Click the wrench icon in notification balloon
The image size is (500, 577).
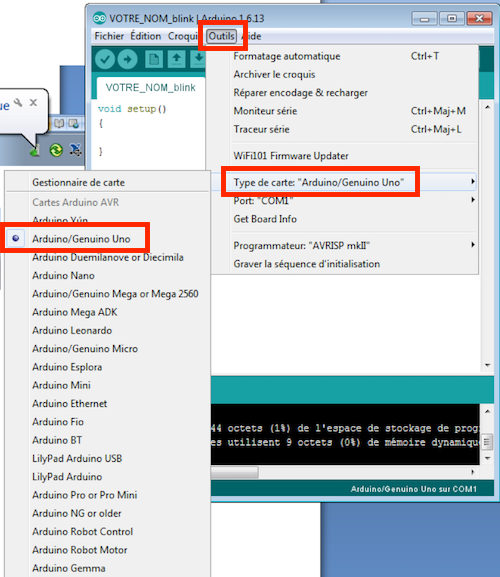(x=18, y=103)
